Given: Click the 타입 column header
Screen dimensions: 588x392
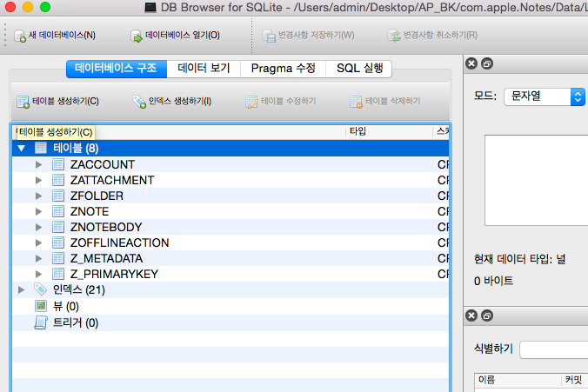Looking at the screenshot, I should point(389,131).
